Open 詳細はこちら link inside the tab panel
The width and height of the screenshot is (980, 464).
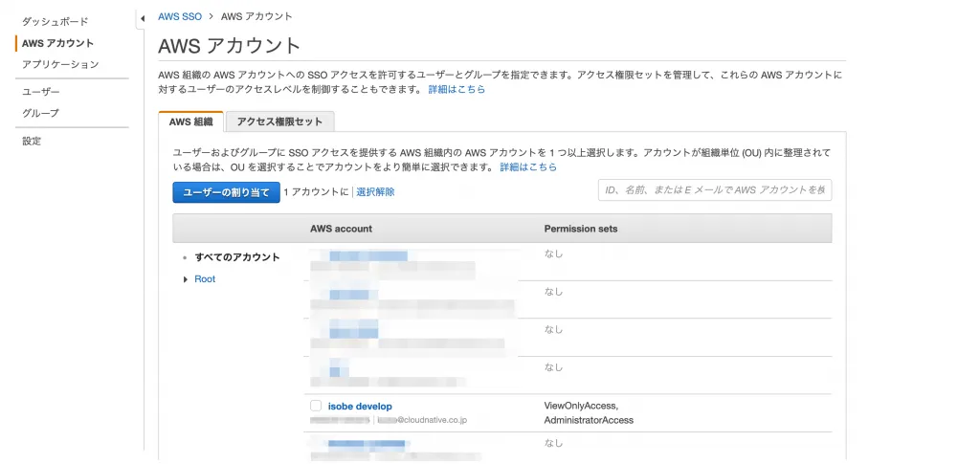527,166
